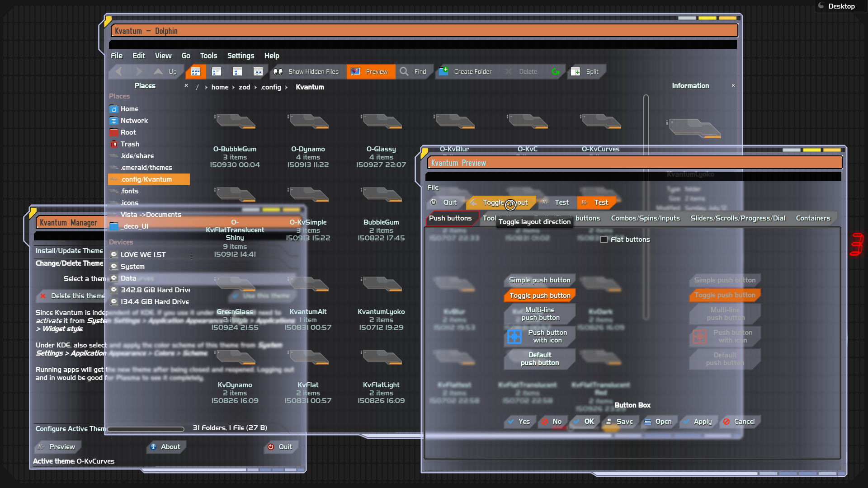Expand the arrow after 'home' breadcrumb
The height and width of the screenshot is (488, 868).
pyautogui.click(x=233, y=87)
